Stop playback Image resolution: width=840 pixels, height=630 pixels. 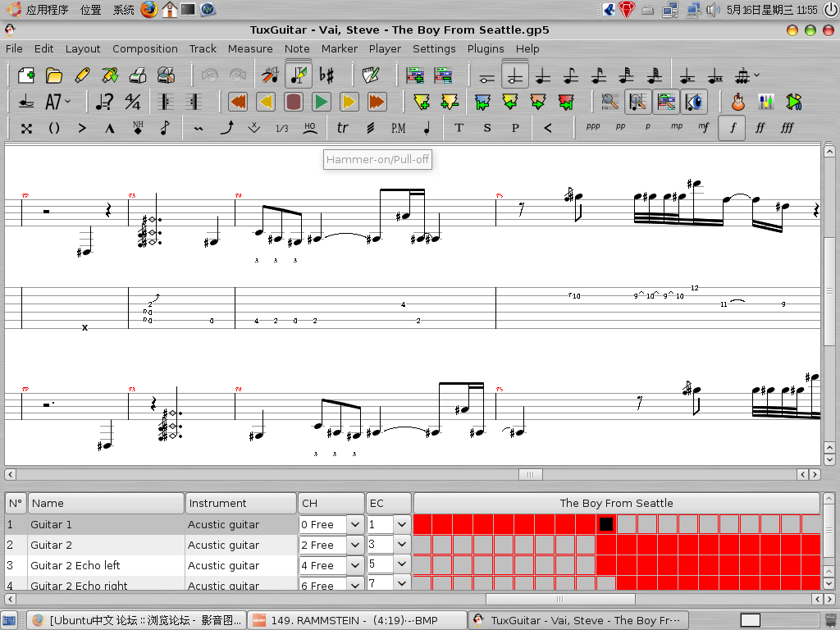pos(293,102)
